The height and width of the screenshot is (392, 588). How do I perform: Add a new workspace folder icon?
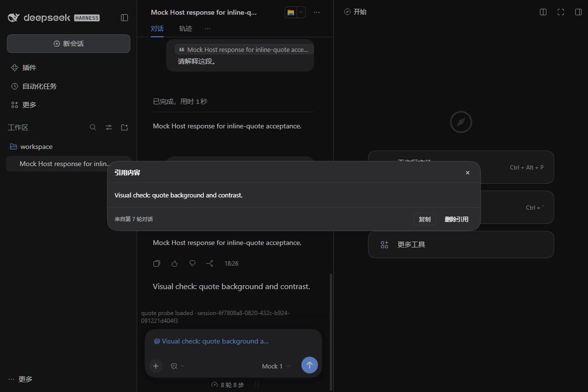pos(124,127)
